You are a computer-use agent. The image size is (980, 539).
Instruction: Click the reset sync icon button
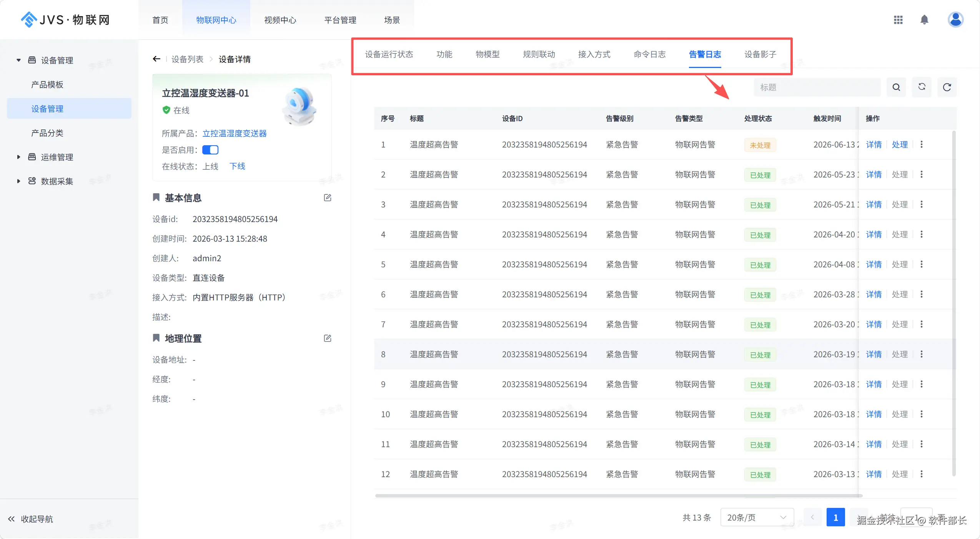tap(922, 87)
